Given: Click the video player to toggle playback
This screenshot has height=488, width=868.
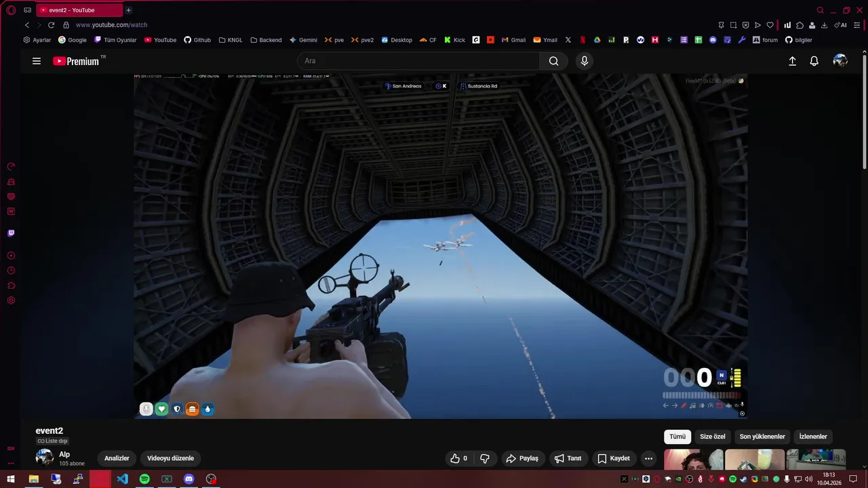Looking at the screenshot, I should click(x=441, y=246).
